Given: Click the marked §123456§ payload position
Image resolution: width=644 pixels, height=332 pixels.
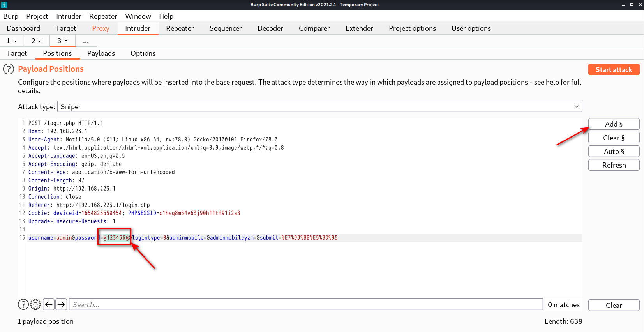Looking at the screenshot, I should (116, 238).
